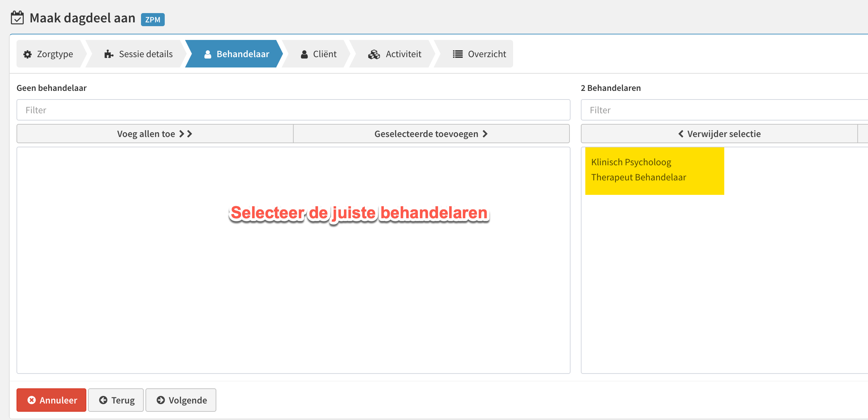Screen dimensions: 868x420
Task: Cancel with the red Annuleer button
Action: click(52, 400)
